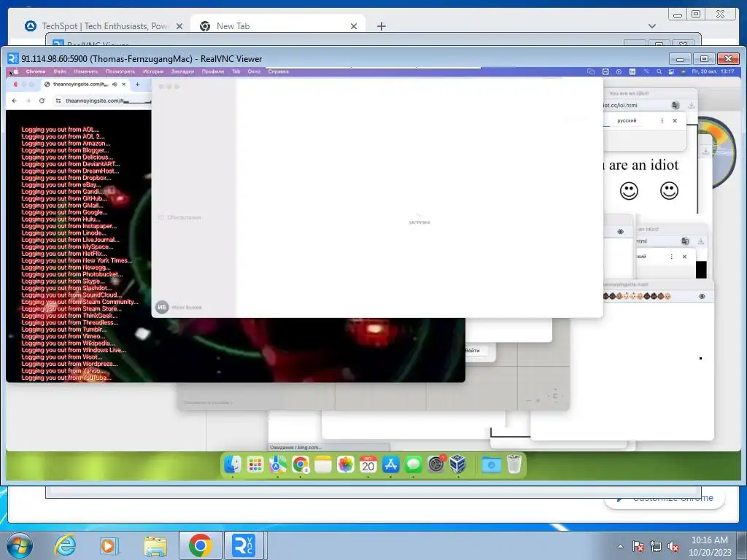
Task: Switch to New Tab in Windows Chrome
Action: coord(278,26)
